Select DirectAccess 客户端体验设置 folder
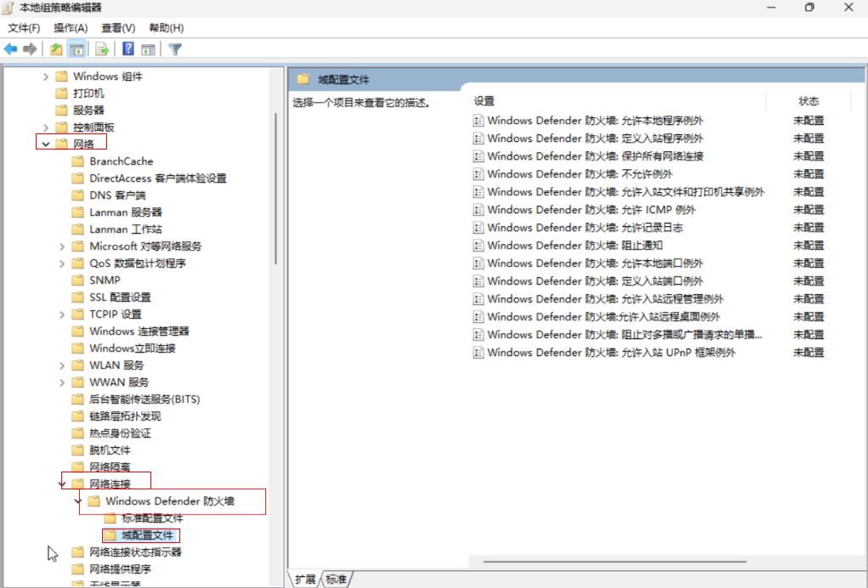This screenshot has width=868, height=588. point(158,178)
